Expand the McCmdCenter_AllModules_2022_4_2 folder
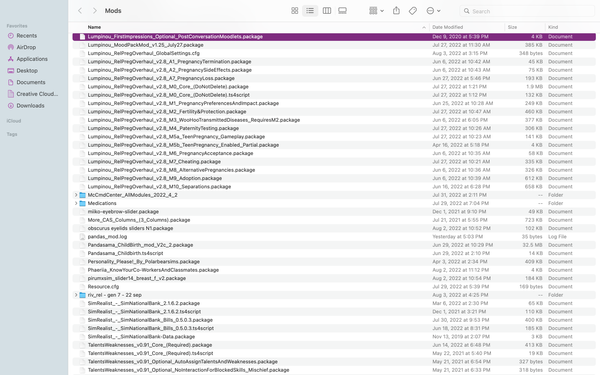 click(x=76, y=195)
